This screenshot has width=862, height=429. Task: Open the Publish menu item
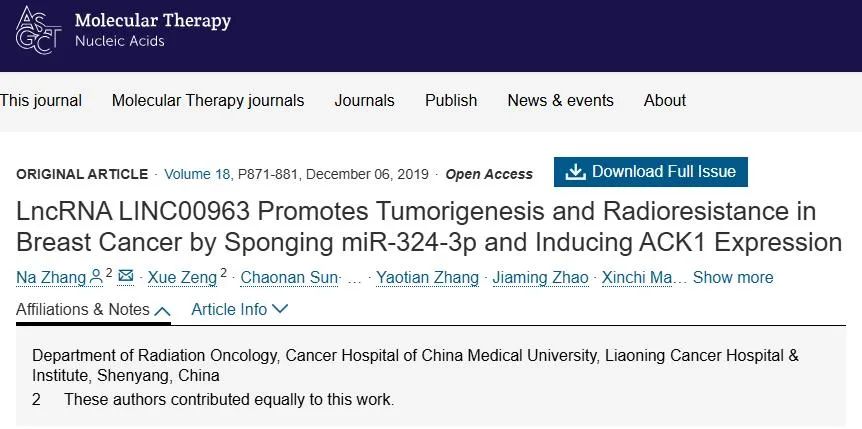pos(451,101)
